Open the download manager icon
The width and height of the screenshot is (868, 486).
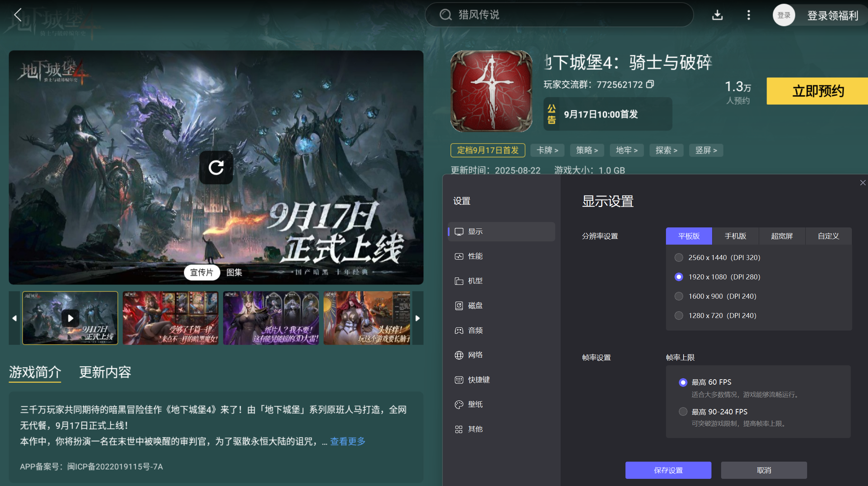(717, 15)
